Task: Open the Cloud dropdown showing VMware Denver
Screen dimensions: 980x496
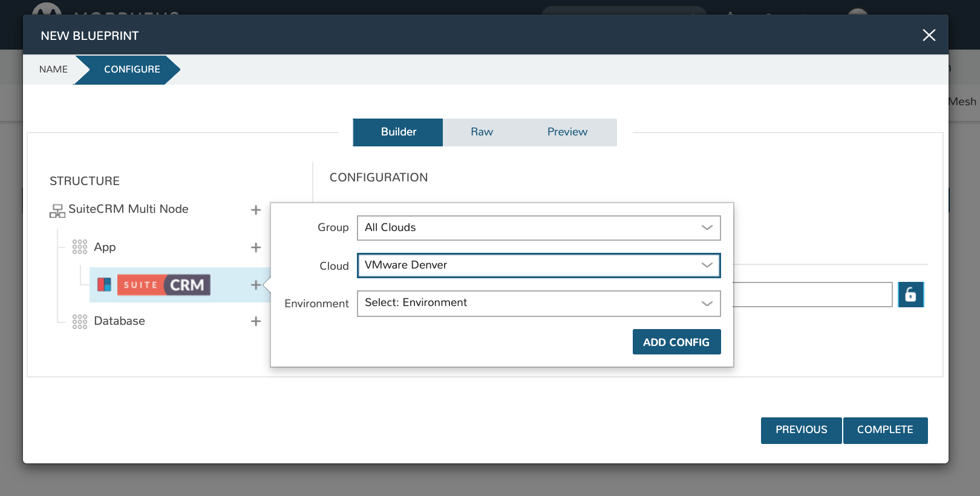Action: 538,266
